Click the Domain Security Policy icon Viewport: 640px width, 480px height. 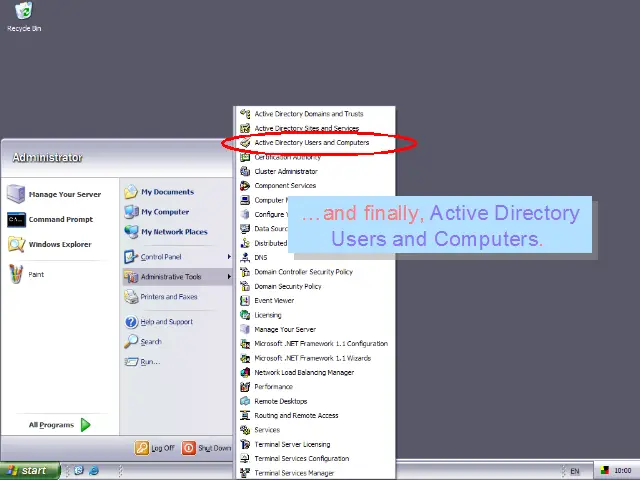click(x=245, y=286)
